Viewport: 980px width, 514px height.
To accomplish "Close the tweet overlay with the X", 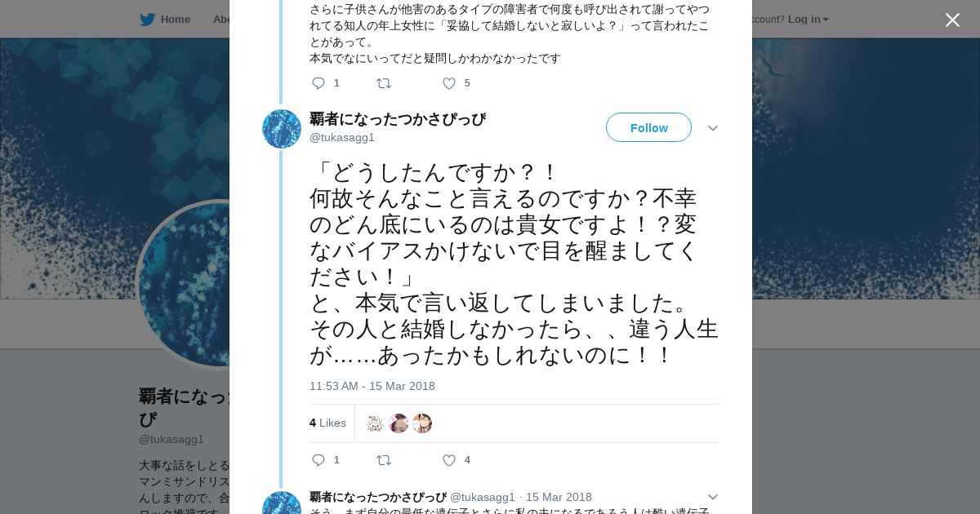I will pyautogui.click(x=952, y=20).
